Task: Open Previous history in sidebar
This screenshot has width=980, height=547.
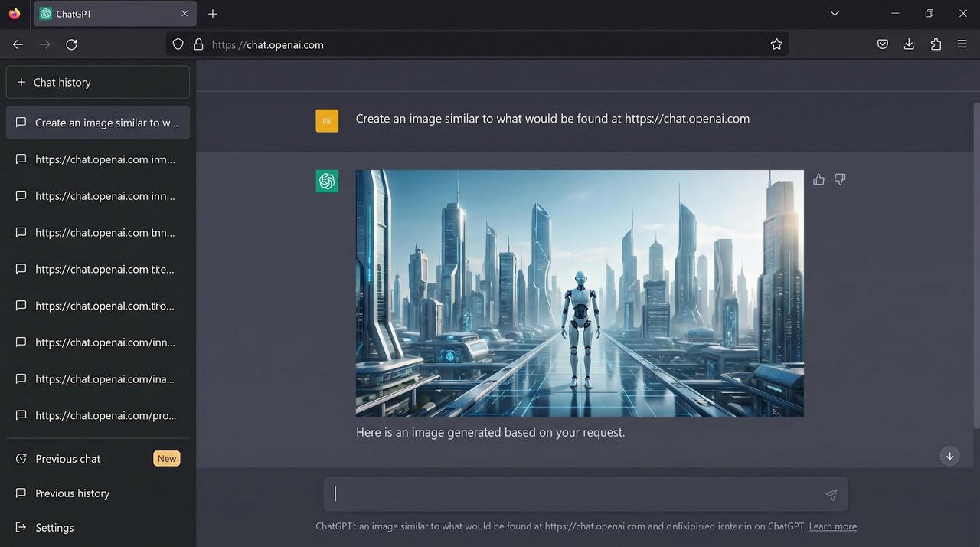Action: (98, 493)
